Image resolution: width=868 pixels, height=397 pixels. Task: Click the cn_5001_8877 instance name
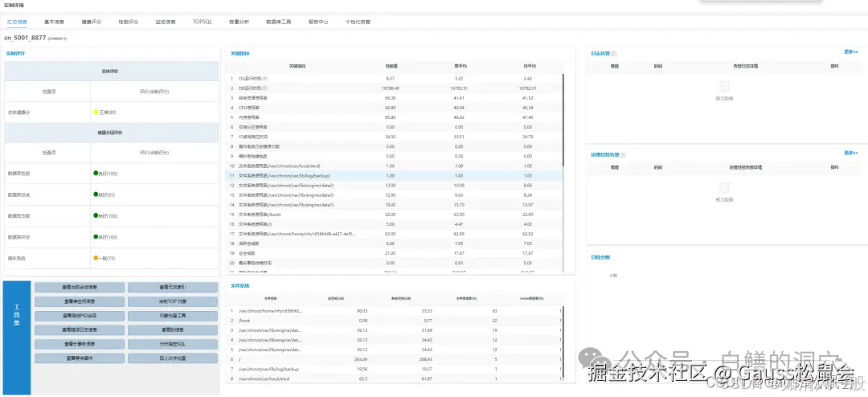coord(25,38)
